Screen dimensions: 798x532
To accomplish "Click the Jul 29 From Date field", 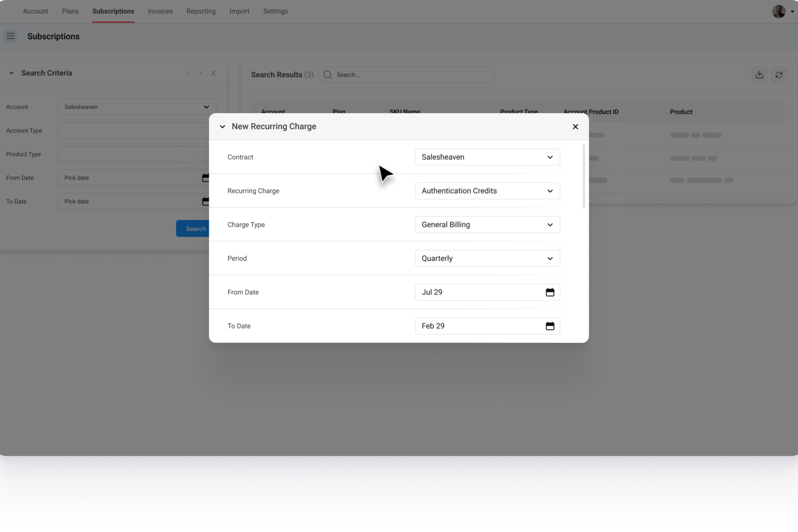I will [487, 292].
